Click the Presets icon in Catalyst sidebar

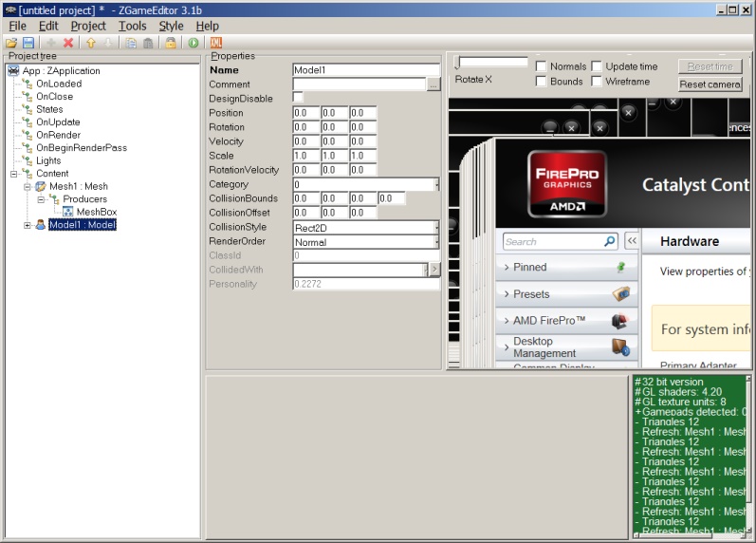(621, 293)
